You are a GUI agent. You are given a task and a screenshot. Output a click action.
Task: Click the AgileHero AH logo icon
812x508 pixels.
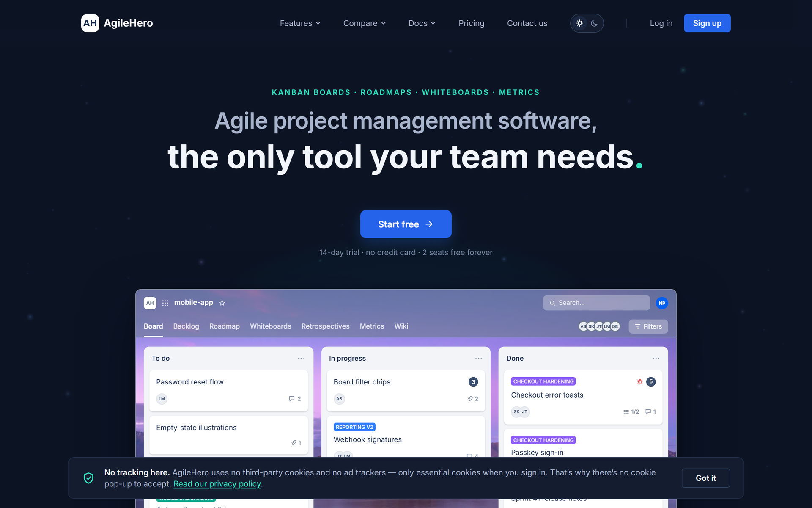pos(90,23)
